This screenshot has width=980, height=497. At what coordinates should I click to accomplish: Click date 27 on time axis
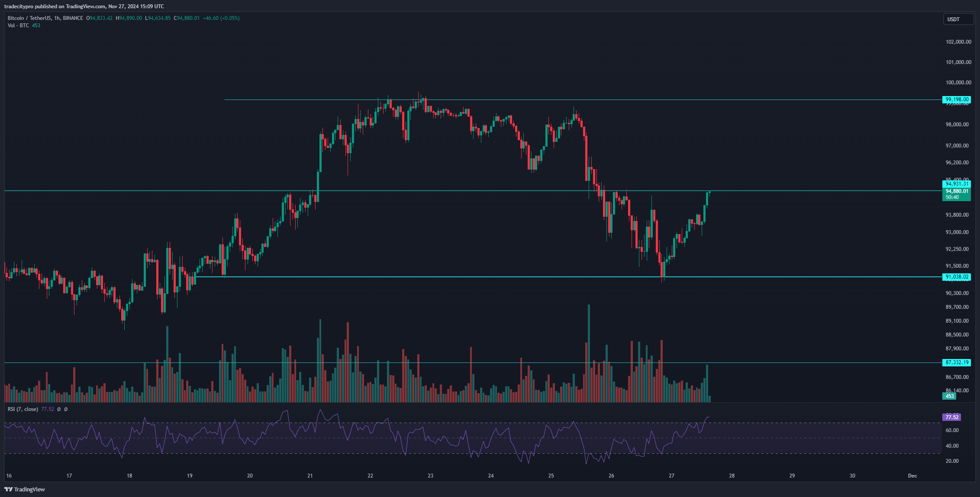671,476
